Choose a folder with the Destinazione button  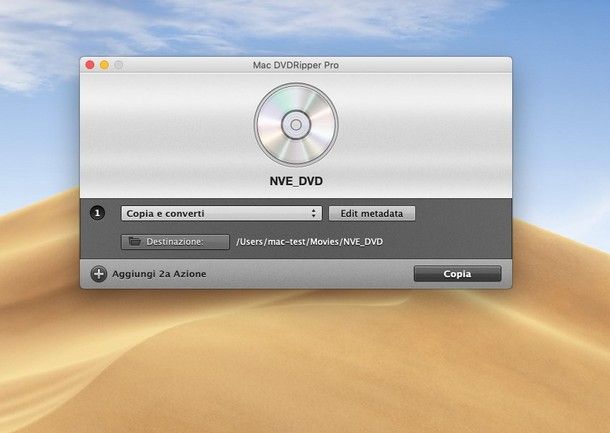[175, 242]
